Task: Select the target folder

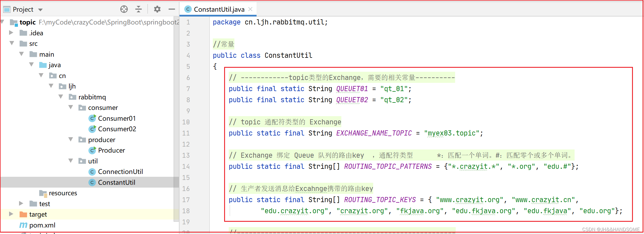Action: pyautogui.click(x=38, y=214)
